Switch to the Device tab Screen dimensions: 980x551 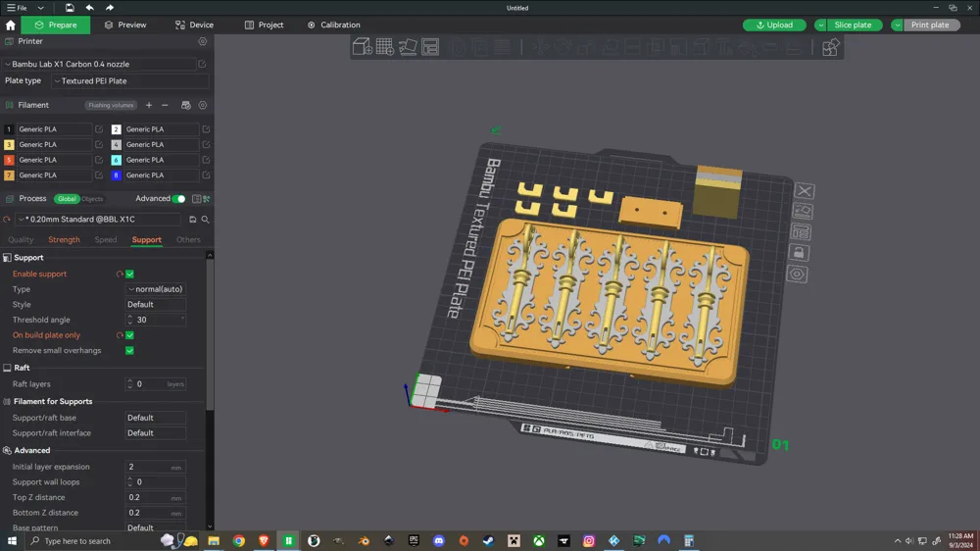(x=194, y=25)
